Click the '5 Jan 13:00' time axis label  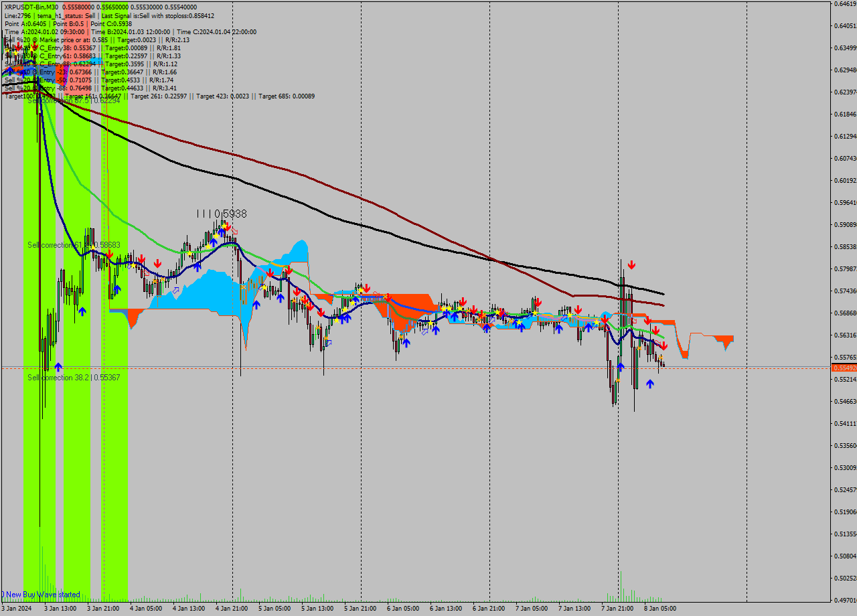[317, 609]
